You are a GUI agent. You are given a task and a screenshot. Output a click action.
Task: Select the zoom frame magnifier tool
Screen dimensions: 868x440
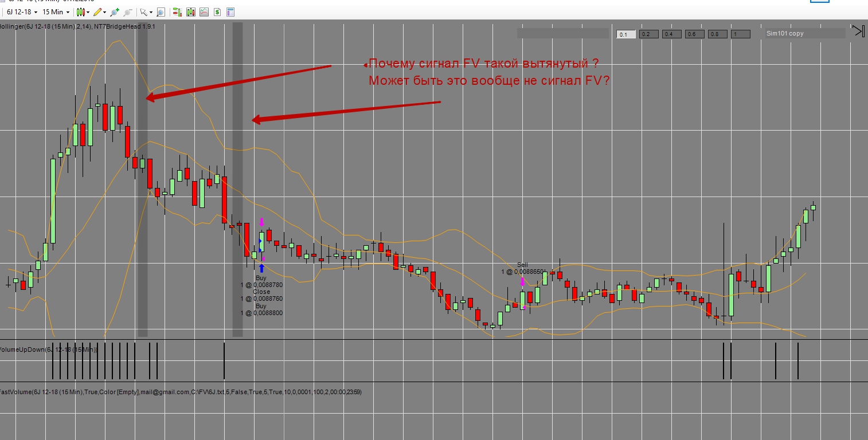(x=161, y=12)
